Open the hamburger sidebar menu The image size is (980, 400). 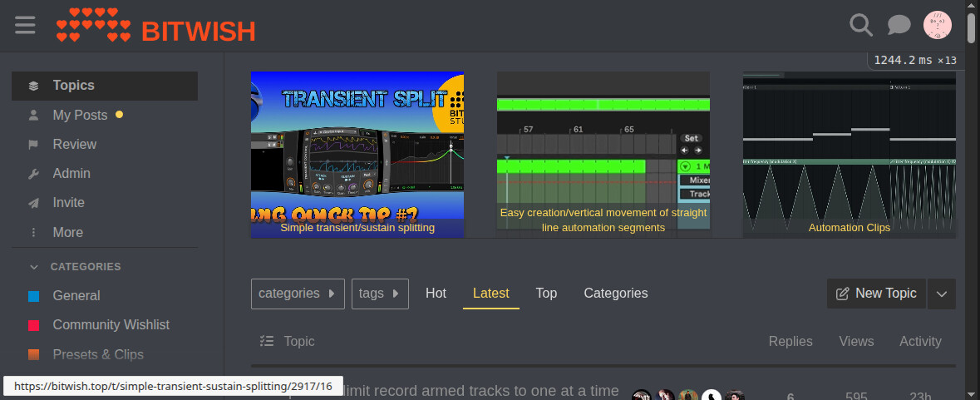pyautogui.click(x=25, y=25)
